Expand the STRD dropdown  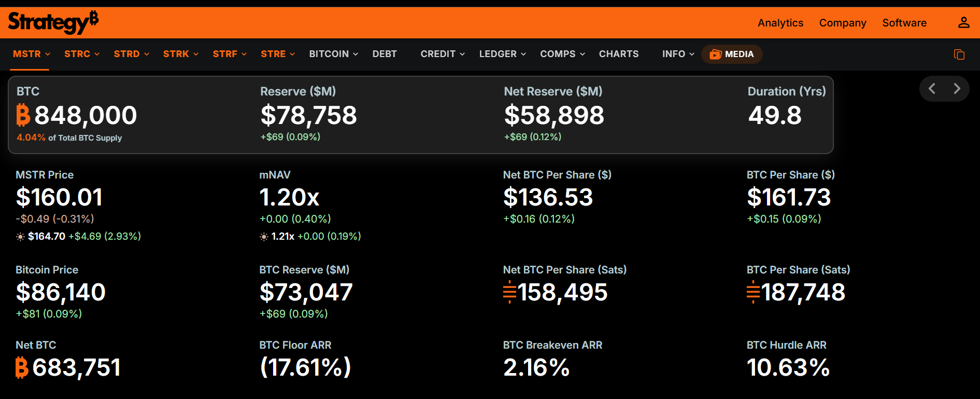132,54
